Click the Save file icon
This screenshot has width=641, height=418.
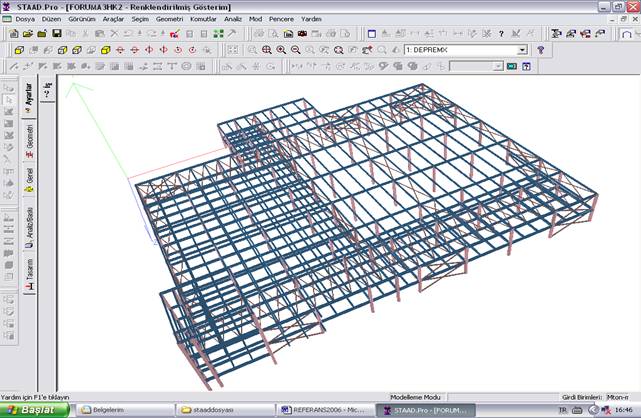pyautogui.click(x=56, y=33)
